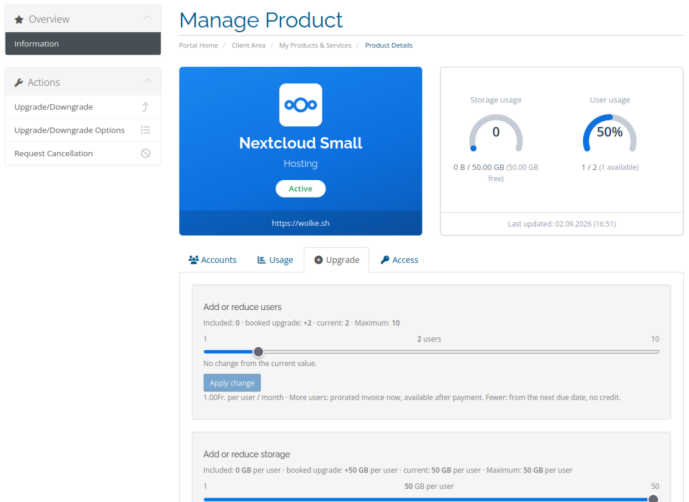This screenshot has height=502, width=689.
Task: Choose Request Cancellation in sidebar
Action: 83,153
